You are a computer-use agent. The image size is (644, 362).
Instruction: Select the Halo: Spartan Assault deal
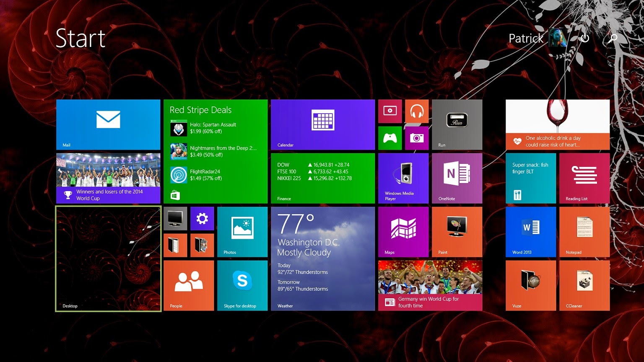tap(213, 128)
